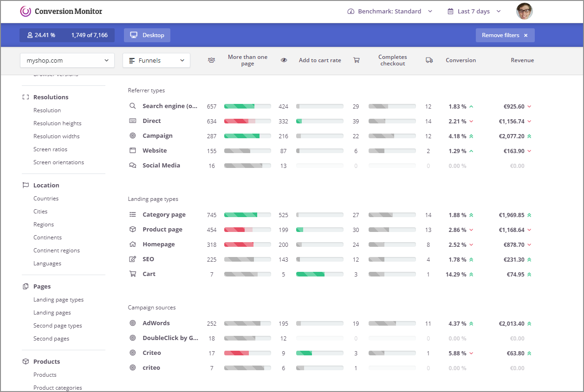Toggle the Desktop device filter

147,35
